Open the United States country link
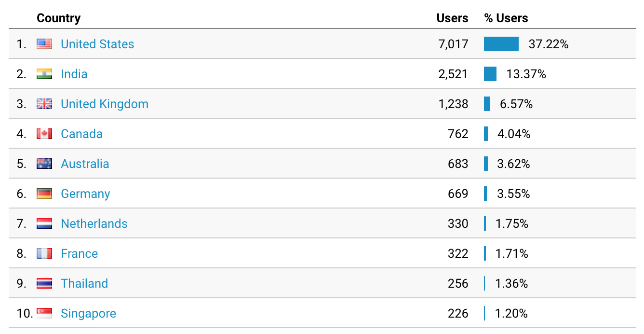 pos(97,44)
